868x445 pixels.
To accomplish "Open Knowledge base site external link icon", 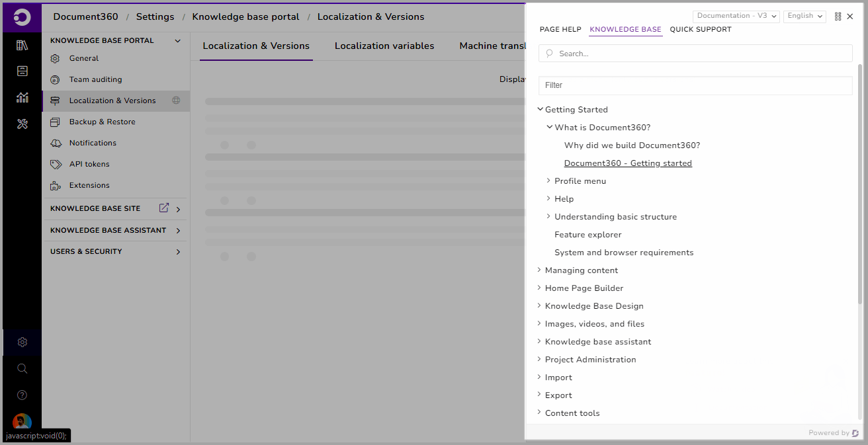I will pyautogui.click(x=164, y=208).
